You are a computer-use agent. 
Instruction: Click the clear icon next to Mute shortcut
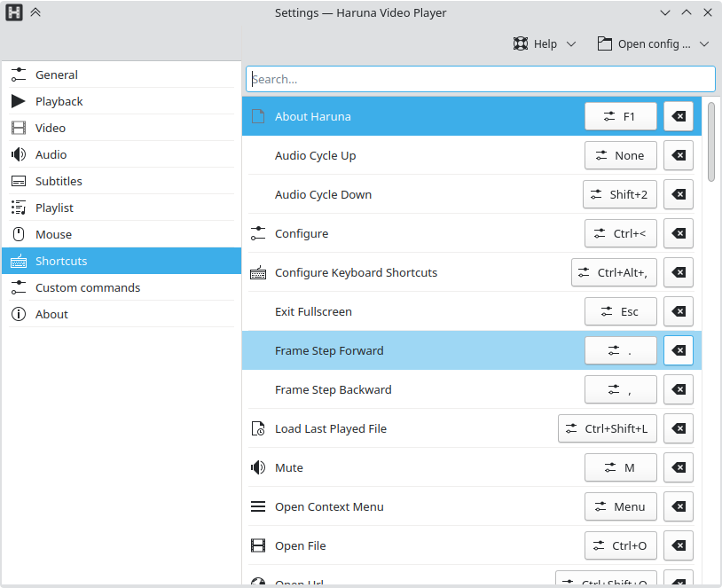[x=679, y=467]
